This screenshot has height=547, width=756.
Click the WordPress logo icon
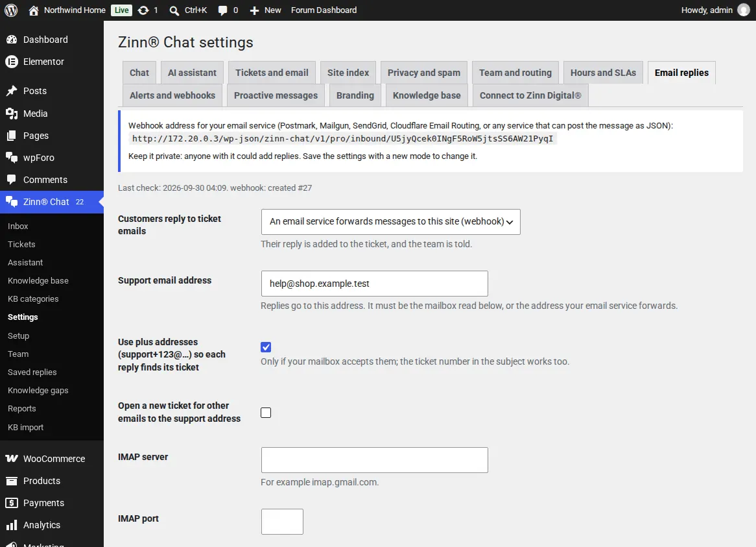(x=11, y=10)
